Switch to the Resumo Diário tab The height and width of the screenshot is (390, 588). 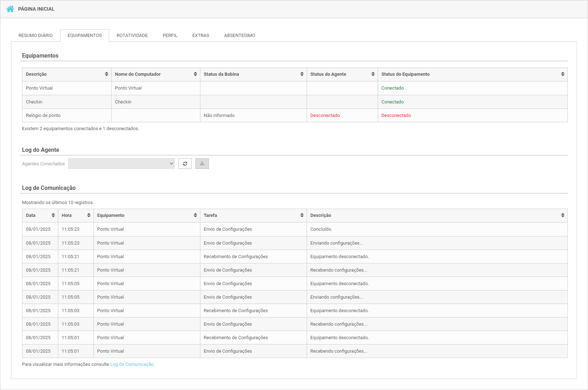pos(36,36)
